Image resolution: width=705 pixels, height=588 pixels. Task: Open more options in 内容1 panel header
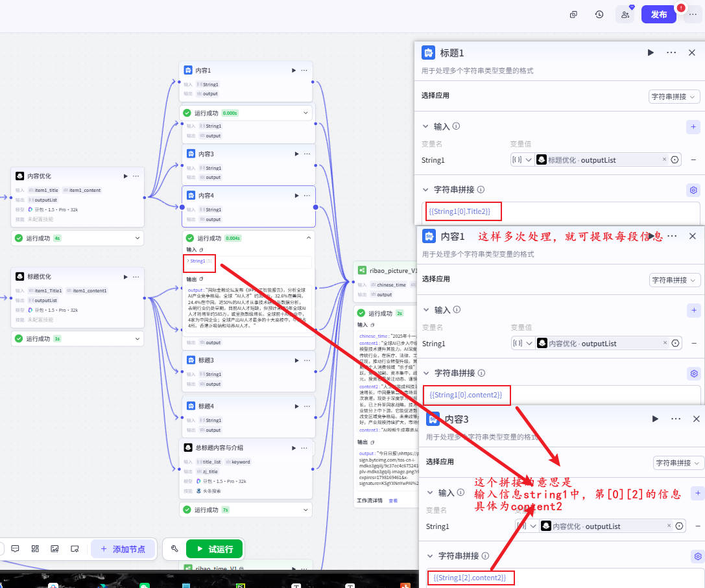[x=672, y=236]
